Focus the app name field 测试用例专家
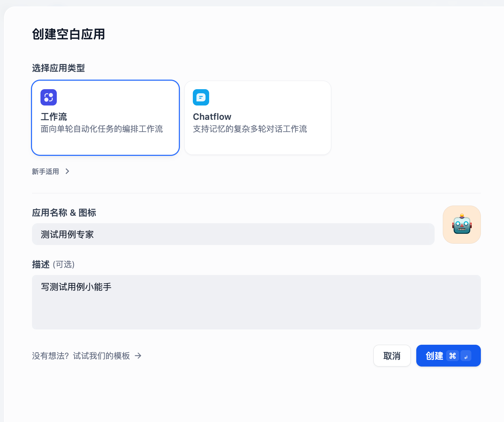Viewport: 504px width, 422px height. (233, 234)
